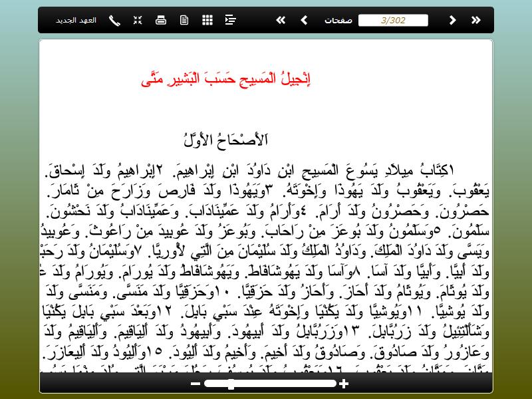Click the double left arrow button
Screen dimensions: 532x399
pyautogui.click(x=281, y=20)
